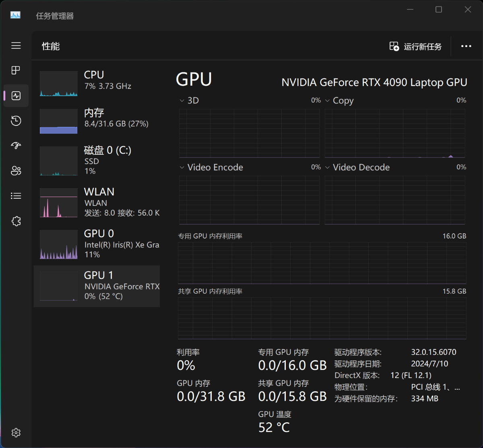Viewport: 483px width, 448px height.
Task: Click the 0.0/31.8 GB GPU memory value
Action: [211, 397]
